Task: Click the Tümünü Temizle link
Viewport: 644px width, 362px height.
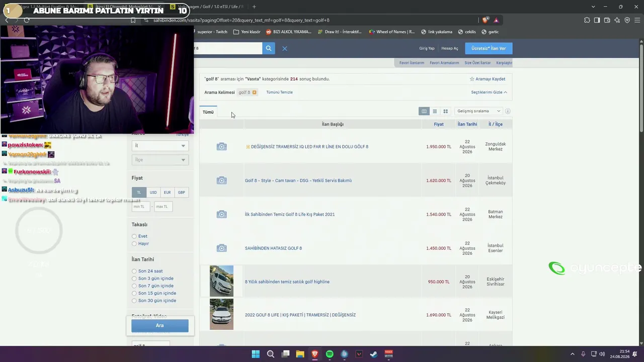Action: [279, 93]
